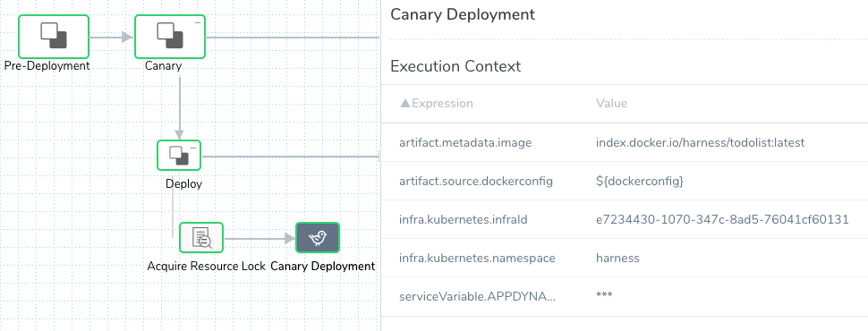Select the Canary Deployment bird icon
Viewport: 868px width, 331px height.
click(x=317, y=237)
